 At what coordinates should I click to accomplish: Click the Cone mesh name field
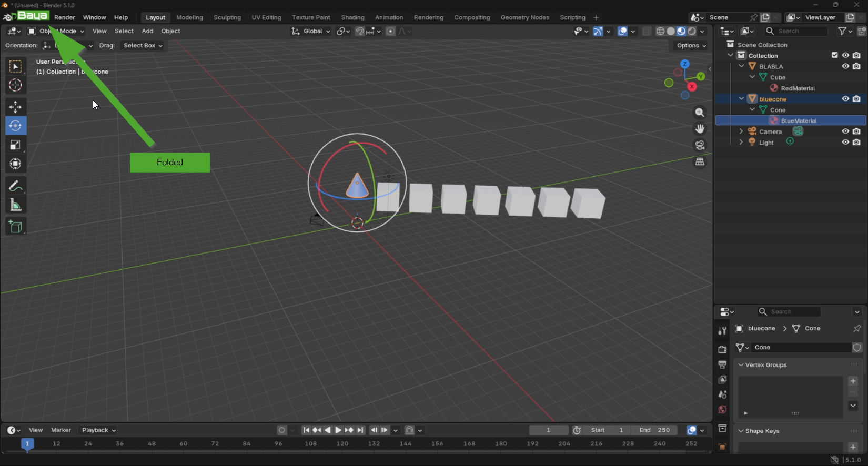pos(801,348)
